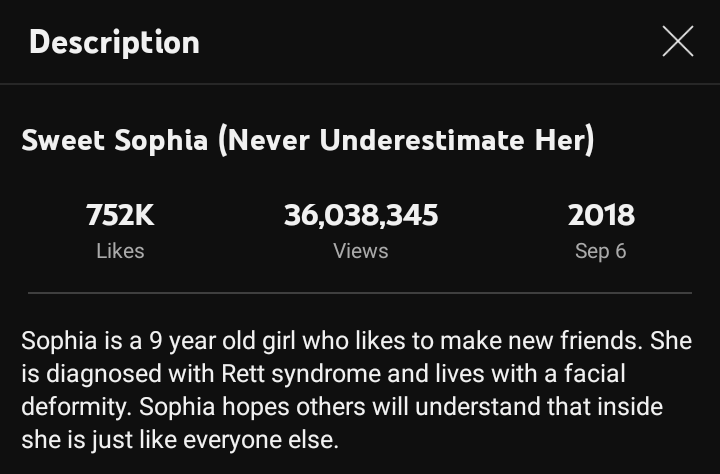This screenshot has width=720, height=474.
Task: Click the "Views" label
Action: pyautogui.click(x=360, y=251)
